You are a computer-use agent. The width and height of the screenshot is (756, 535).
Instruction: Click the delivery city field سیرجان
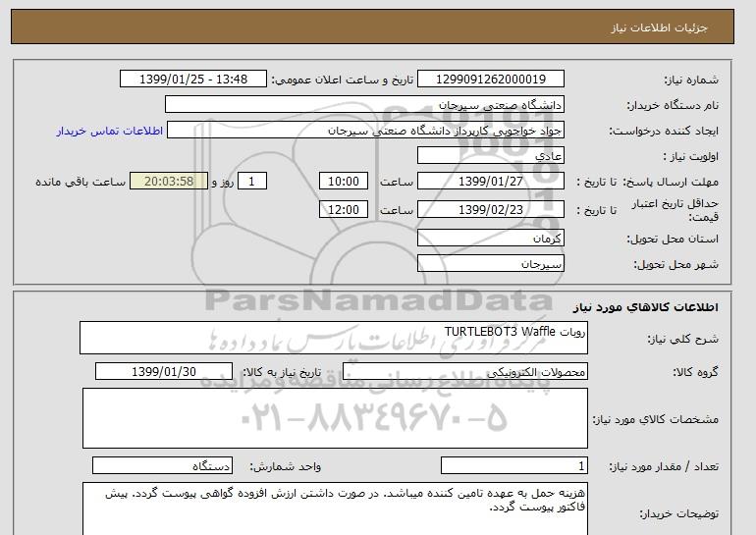pyautogui.click(x=490, y=264)
